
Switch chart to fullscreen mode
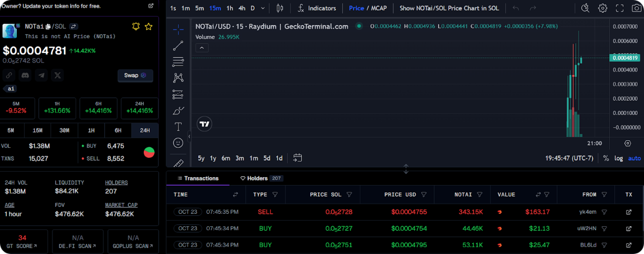click(620, 8)
